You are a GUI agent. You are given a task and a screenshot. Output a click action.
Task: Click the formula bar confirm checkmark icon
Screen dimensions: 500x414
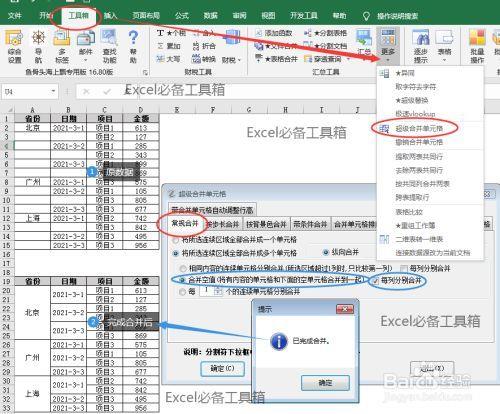(x=107, y=92)
